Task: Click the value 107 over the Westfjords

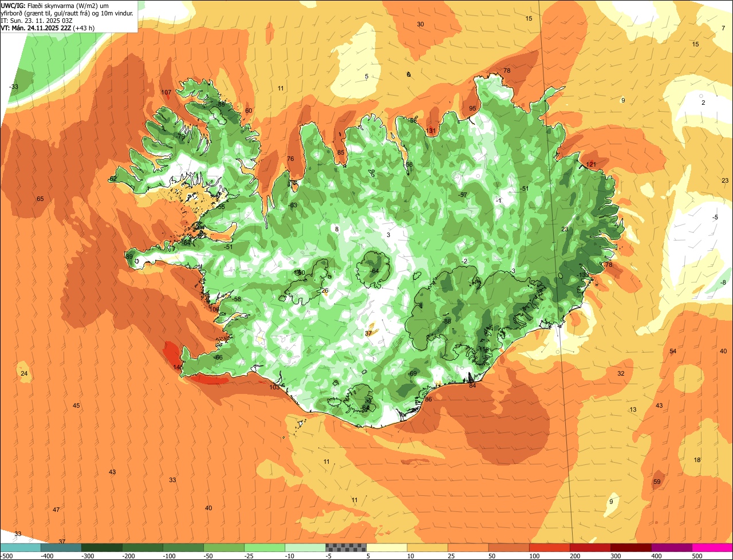Action: (x=167, y=92)
